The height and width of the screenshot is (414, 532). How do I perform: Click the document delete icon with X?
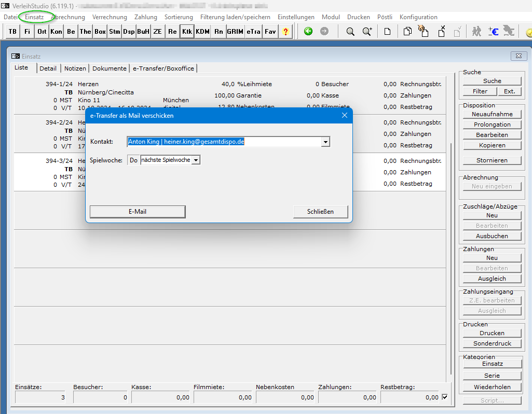click(441, 32)
